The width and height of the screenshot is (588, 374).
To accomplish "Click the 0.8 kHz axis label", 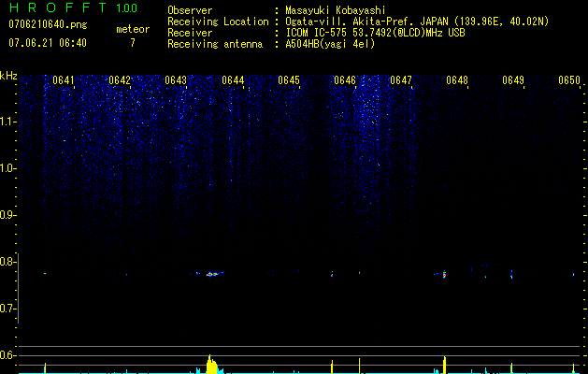I will (7, 262).
